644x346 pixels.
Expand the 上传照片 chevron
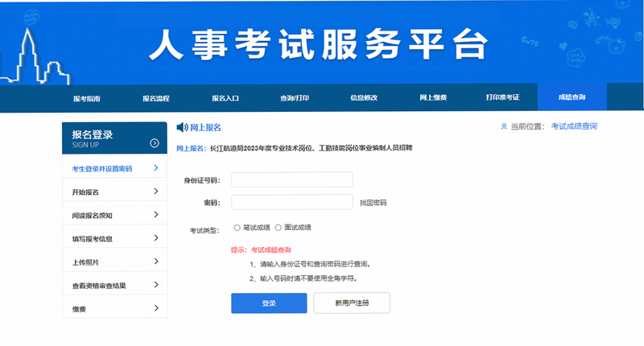coord(156,261)
